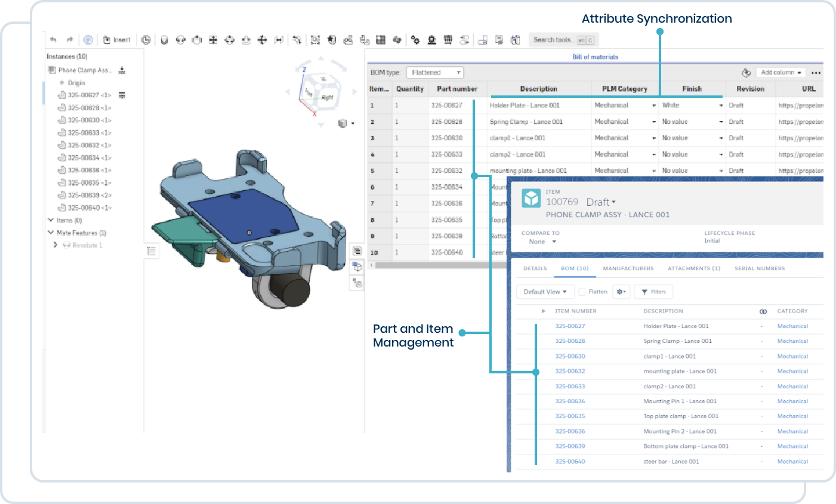Switch to the Manufacturers tab
The width and height of the screenshot is (836, 504).
(x=628, y=268)
